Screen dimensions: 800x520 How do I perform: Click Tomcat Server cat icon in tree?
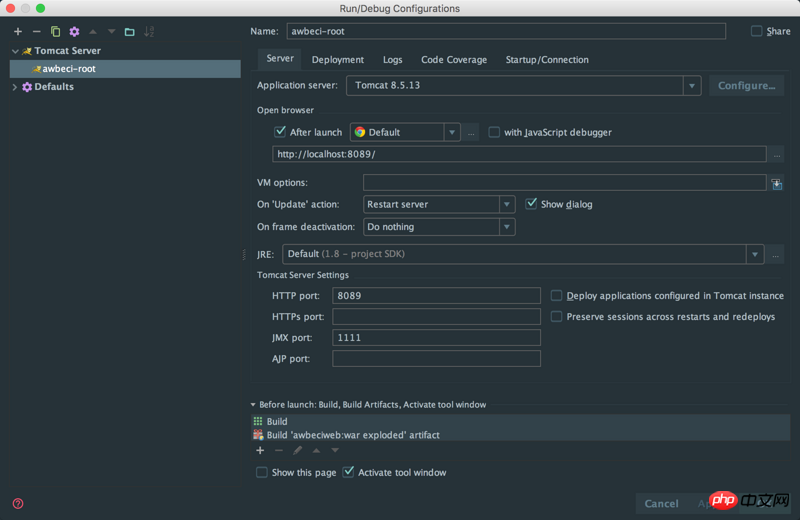pos(27,51)
